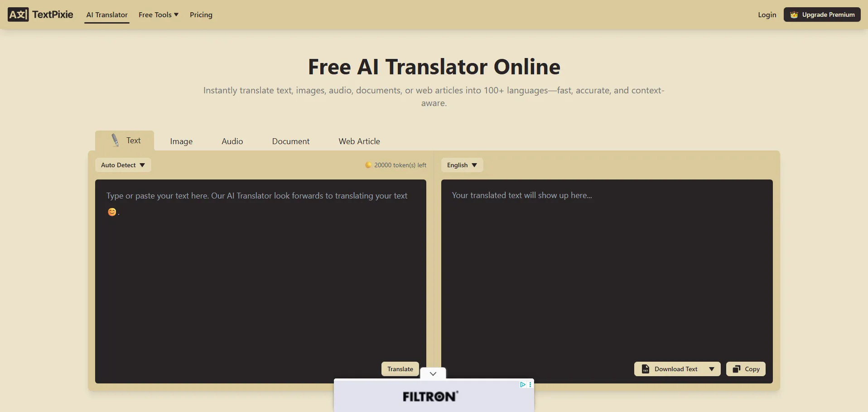Switch to the Audio tab

pos(232,141)
